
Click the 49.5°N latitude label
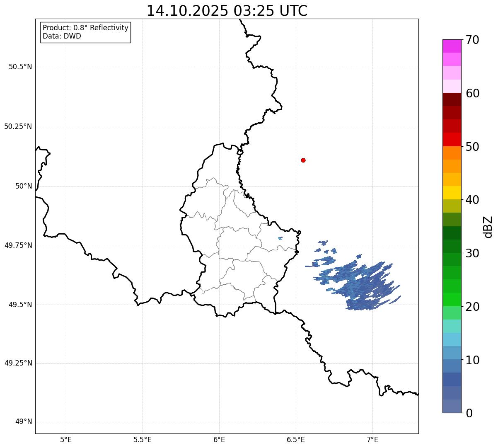(x=20, y=305)
